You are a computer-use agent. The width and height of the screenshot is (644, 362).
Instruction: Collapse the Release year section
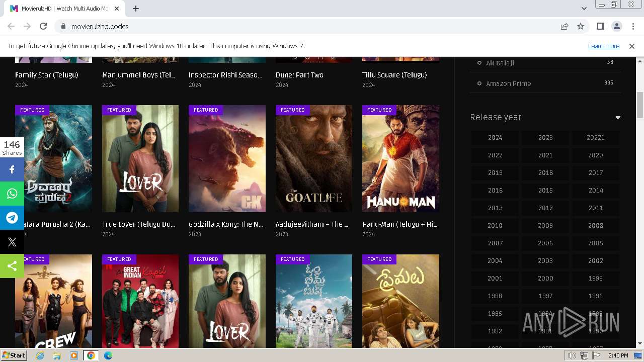pyautogui.click(x=618, y=118)
